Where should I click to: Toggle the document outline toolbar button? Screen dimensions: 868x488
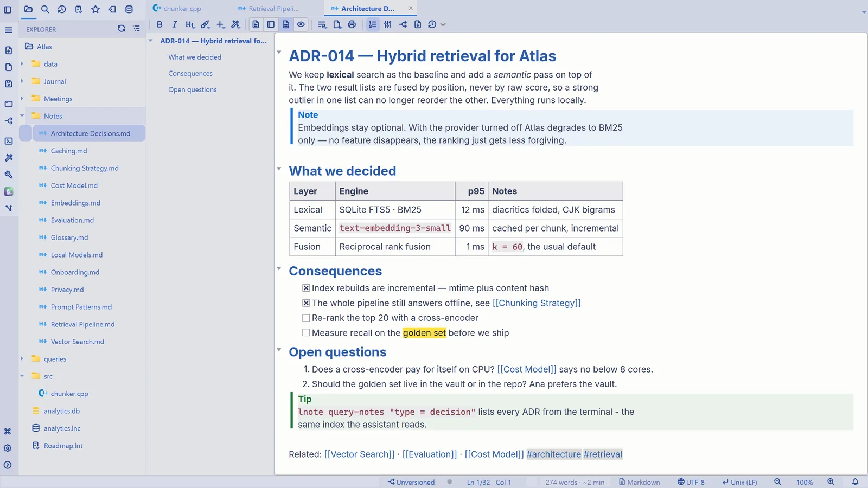pyautogui.click(x=373, y=24)
